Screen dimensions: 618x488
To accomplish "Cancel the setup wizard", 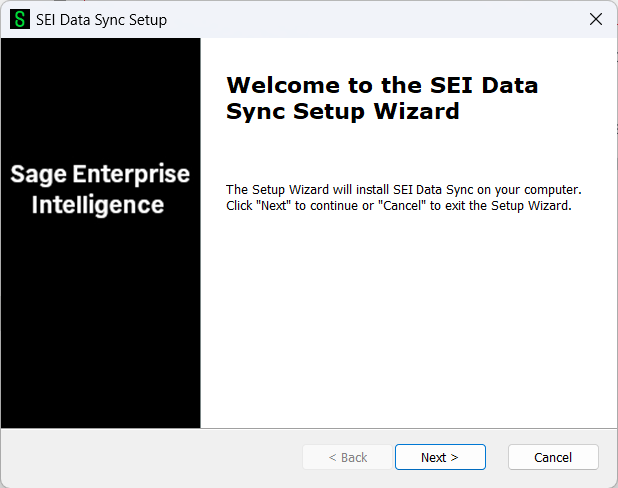I will (x=553, y=457).
